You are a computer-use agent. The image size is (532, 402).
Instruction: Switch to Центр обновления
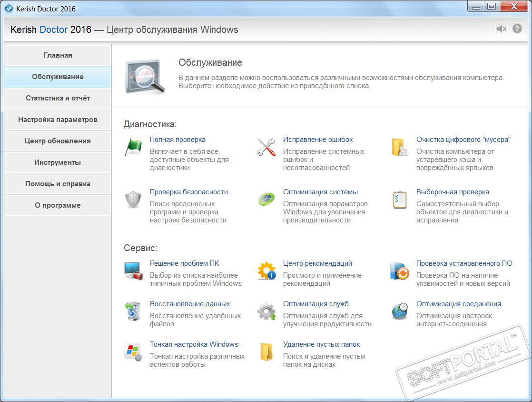(x=58, y=141)
